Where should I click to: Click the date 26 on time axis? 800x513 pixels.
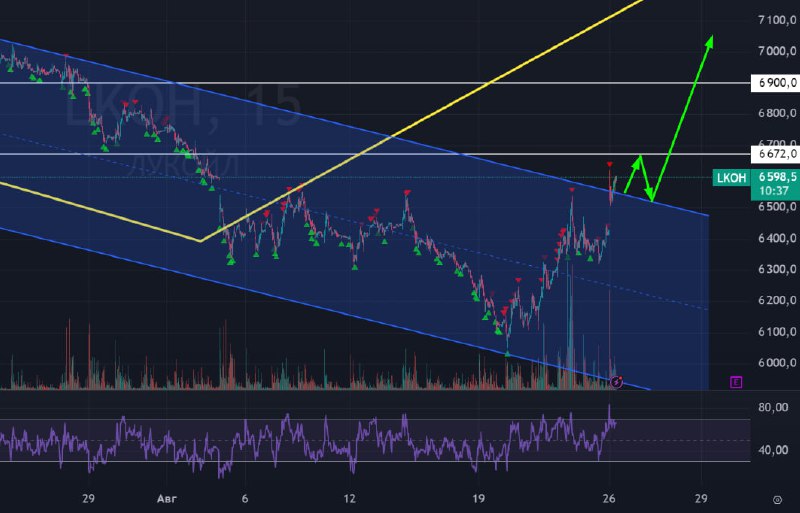pos(609,499)
